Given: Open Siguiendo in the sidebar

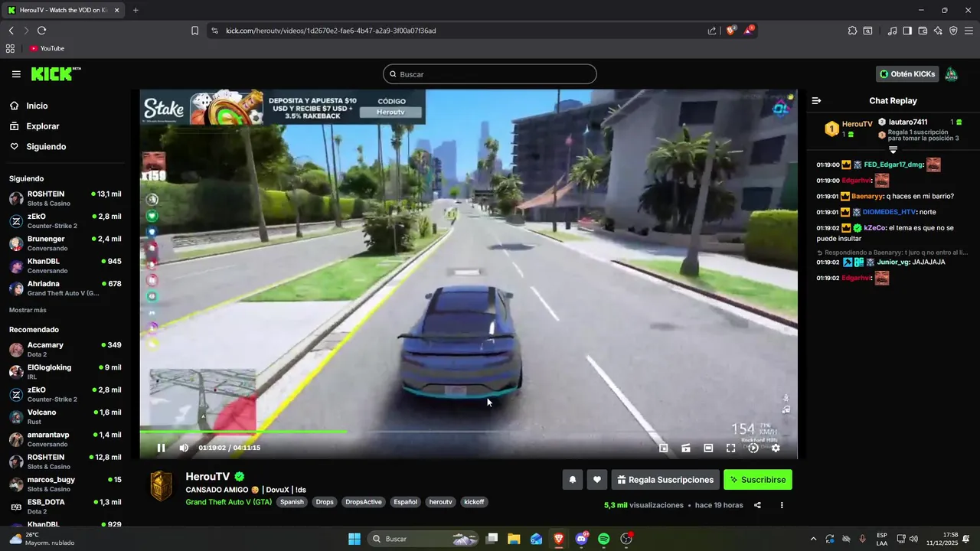Looking at the screenshot, I should [x=46, y=146].
